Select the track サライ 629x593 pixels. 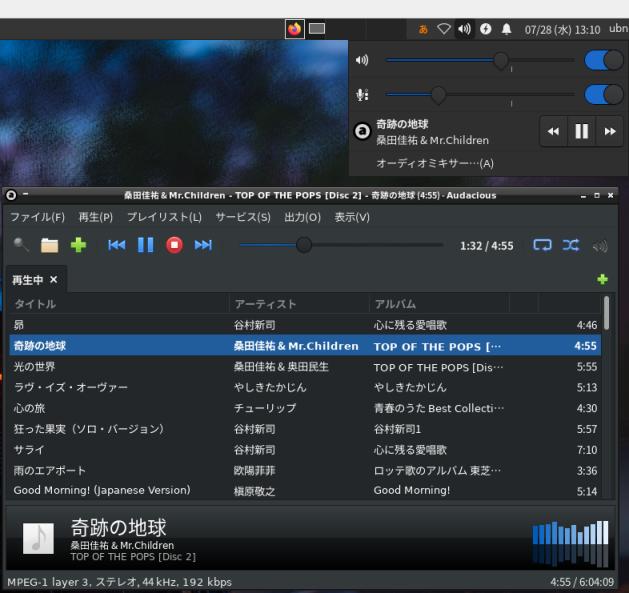click(305, 450)
